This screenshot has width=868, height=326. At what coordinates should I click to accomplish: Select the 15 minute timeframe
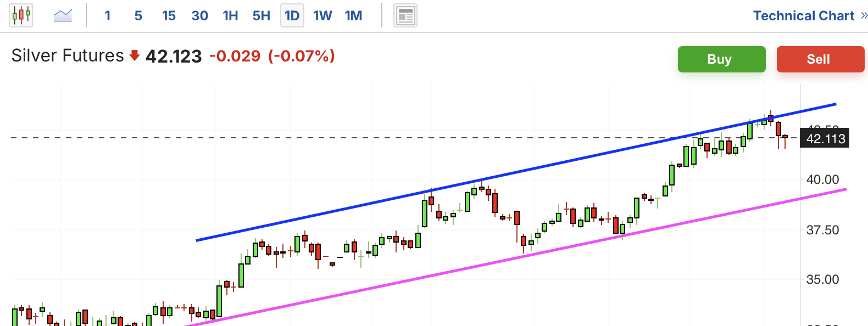coord(169,16)
